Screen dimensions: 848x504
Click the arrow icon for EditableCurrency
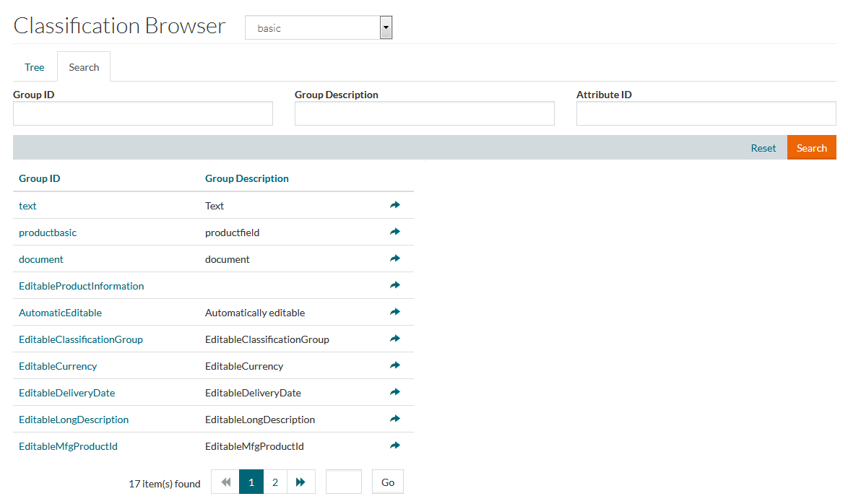[394, 366]
